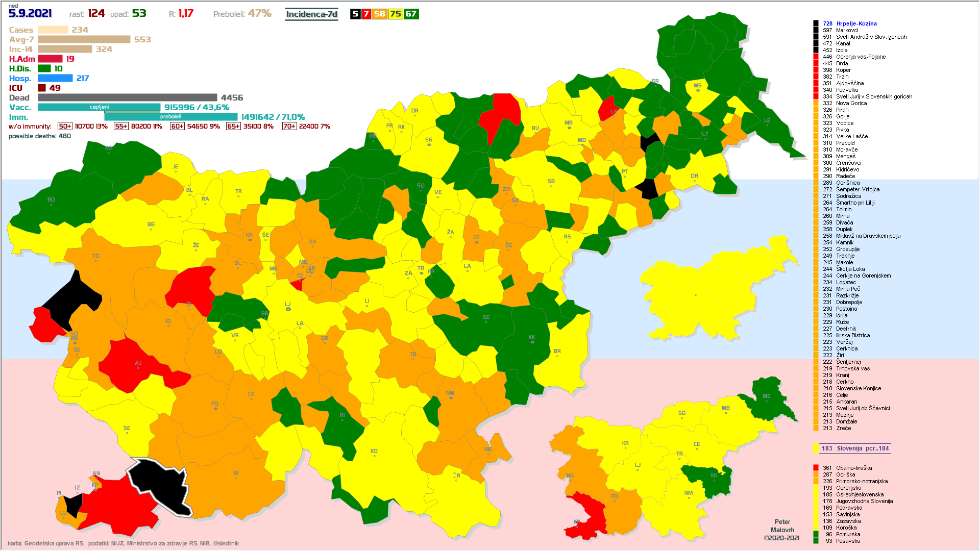Click the red legend box showing 7
The width and height of the screenshot is (980, 551).
(366, 14)
